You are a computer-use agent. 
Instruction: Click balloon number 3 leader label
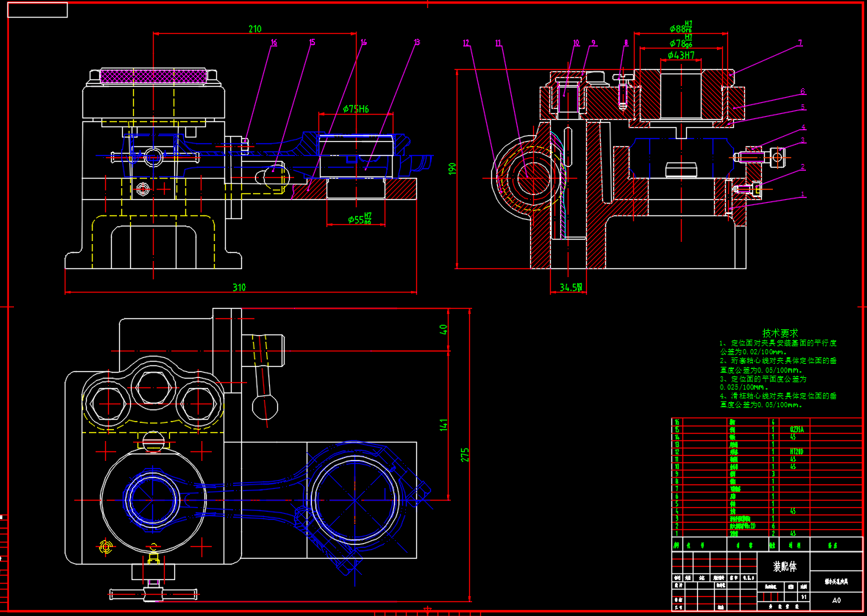pos(803,140)
